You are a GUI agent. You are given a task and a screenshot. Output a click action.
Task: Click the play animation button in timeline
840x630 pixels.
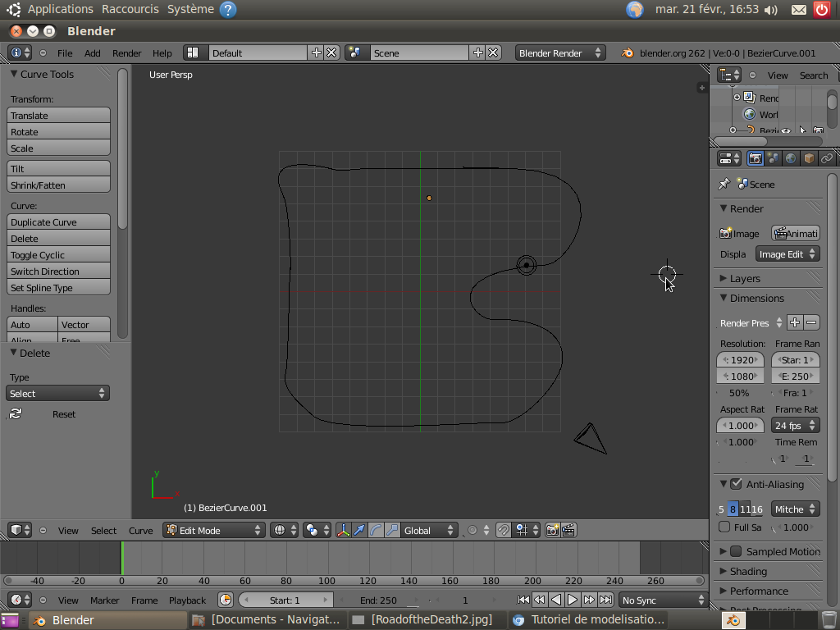(x=573, y=600)
